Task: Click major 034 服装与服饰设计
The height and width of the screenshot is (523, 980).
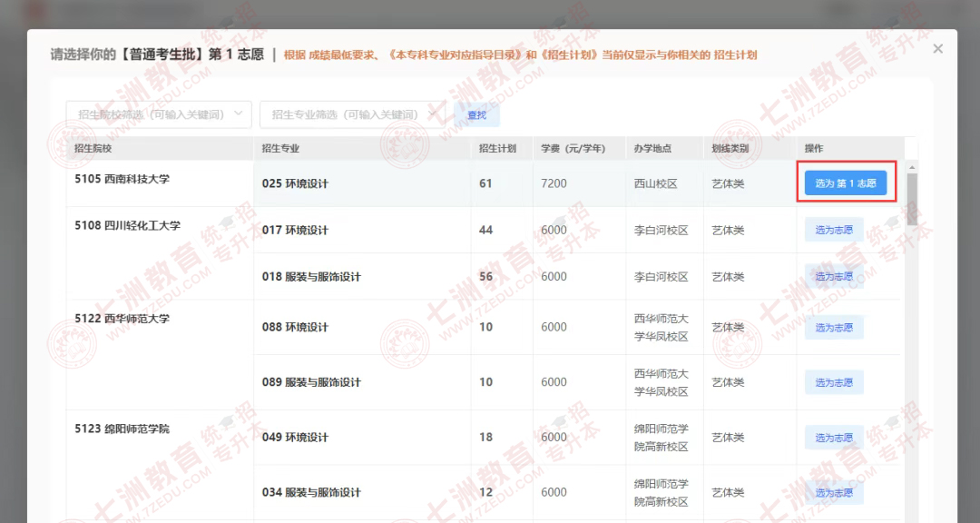Action: pos(311,492)
